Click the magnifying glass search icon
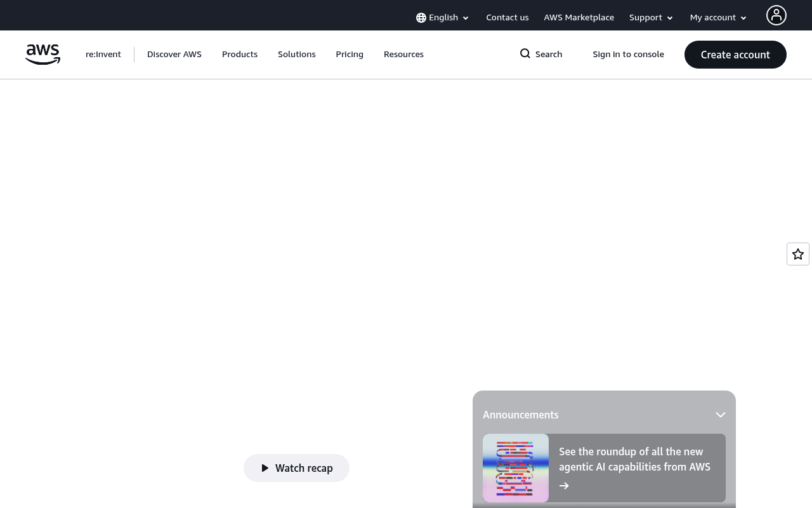This screenshot has height=508, width=812. coord(525,54)
